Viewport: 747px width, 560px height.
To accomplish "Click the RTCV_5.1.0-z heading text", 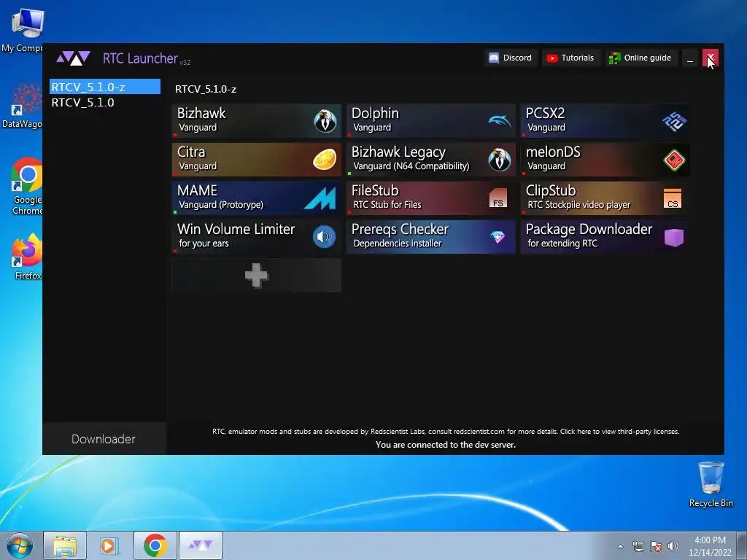I will click(x=206, y=89).
